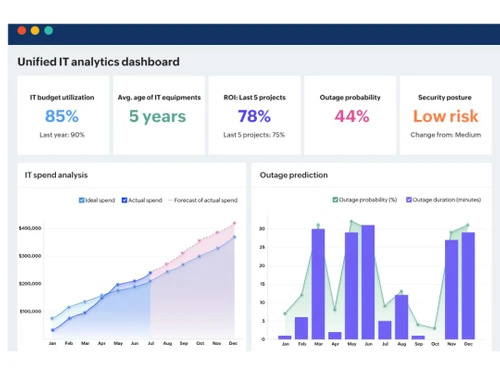Click the July outage duration bar
Screen dimensions: 500x375
385,330
